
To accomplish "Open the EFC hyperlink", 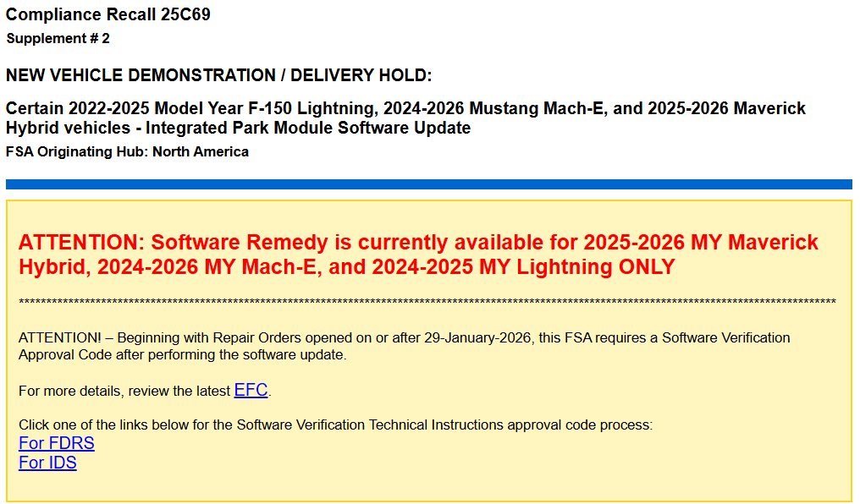I will pyautogui.click(x=251, y=390).
